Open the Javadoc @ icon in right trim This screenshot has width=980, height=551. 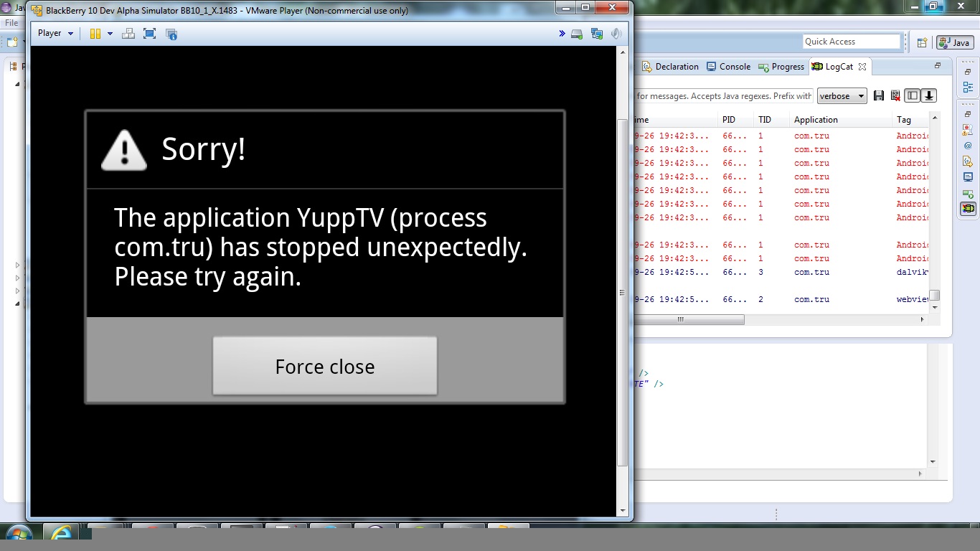968,146
